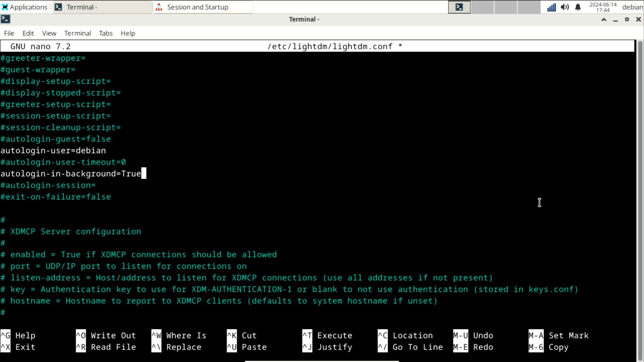Click the M-U Undo shortcut hint

473,336
